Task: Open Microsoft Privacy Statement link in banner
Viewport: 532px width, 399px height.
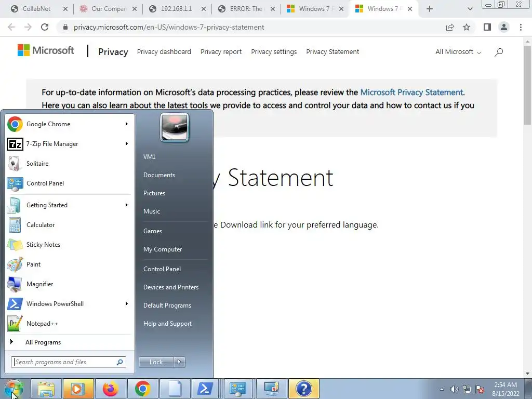Action: tap(411, 92)
